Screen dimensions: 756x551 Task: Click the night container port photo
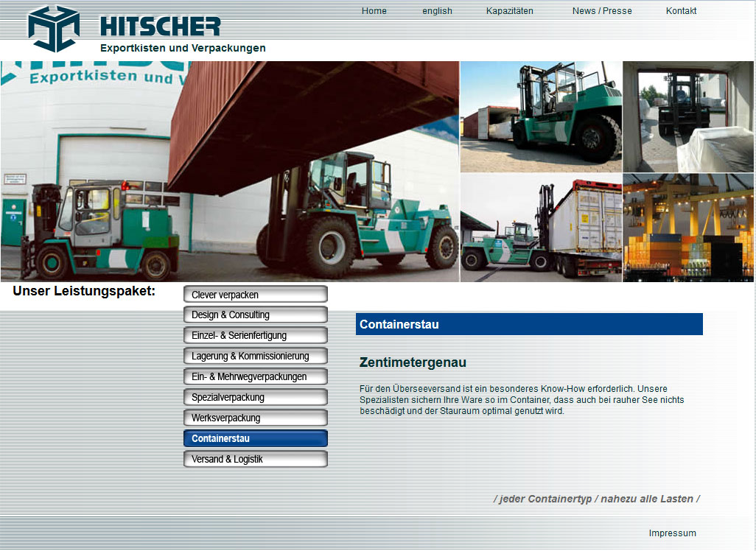[x=688, y=228]
